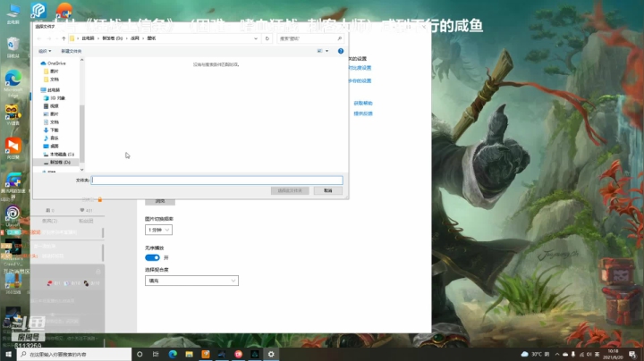The image size is (644, 361).
Task: Open the 选择契合度 dropdown showing 填充
Action: click(191, 281)
